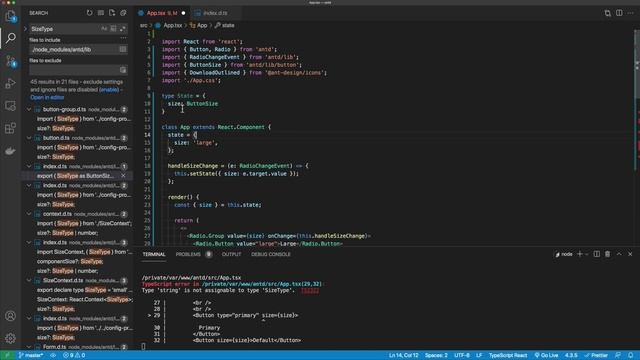Image resolution: width=640 pixels, height=360 pixels.
Task: Open the Search view in the activity bar
Action: click(11, 38)
